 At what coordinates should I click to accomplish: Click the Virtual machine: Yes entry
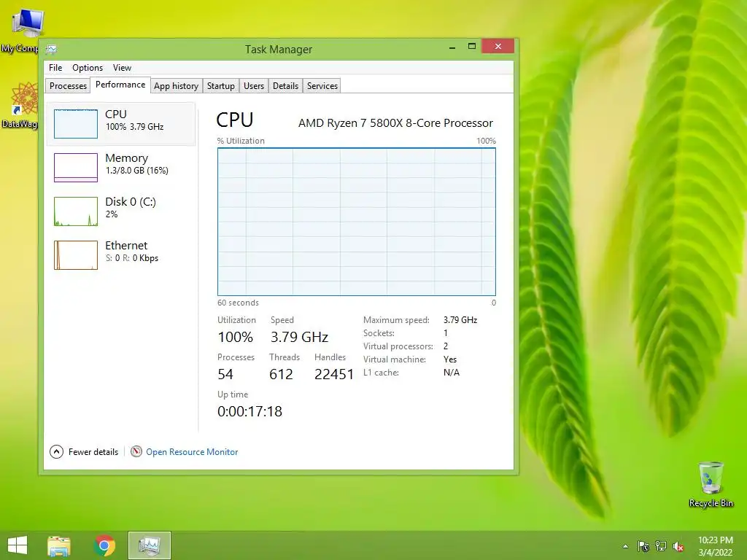pos(410,359)
